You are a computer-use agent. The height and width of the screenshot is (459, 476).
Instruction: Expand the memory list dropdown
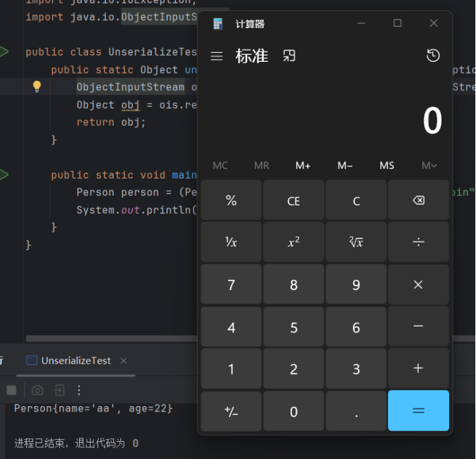429,166
